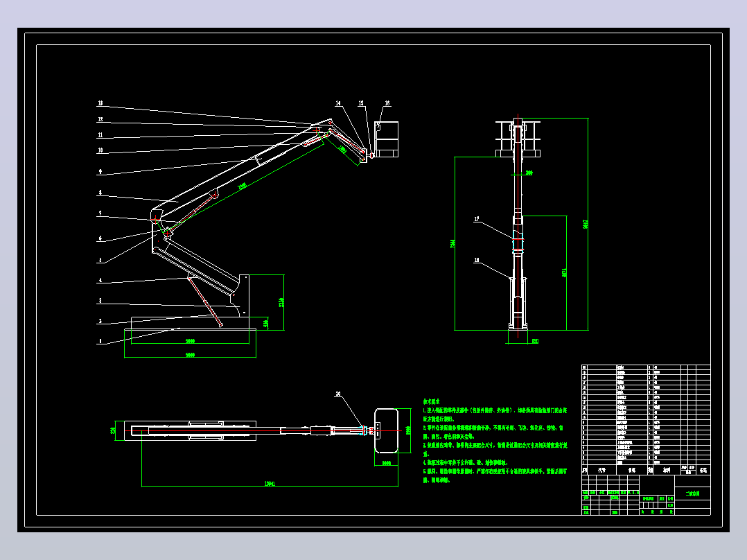Select part callout number 8

tap(100, 193)
